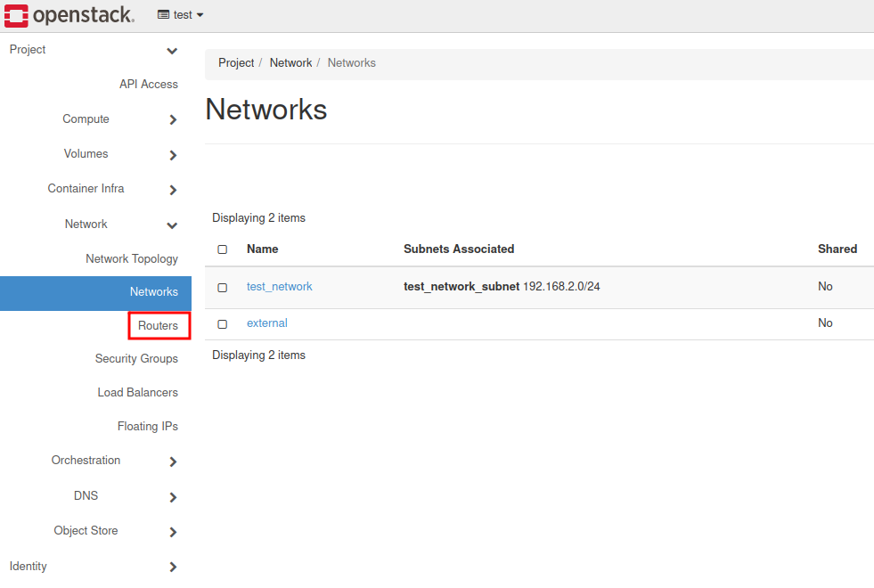Viewport: 874px width, 588px height.
Task: Open the test project dropdown
Action: coord(181,15)
